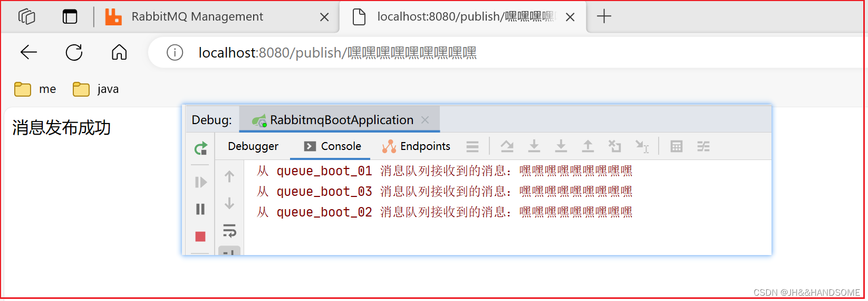Open the java bookmarks folder
The height and width of the screenshot is (301, 868).
(95, 89)
